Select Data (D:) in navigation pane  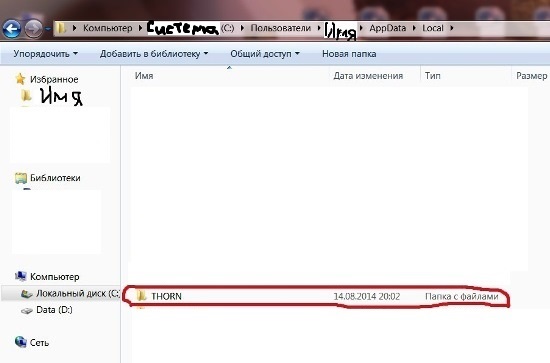(54, 310)
